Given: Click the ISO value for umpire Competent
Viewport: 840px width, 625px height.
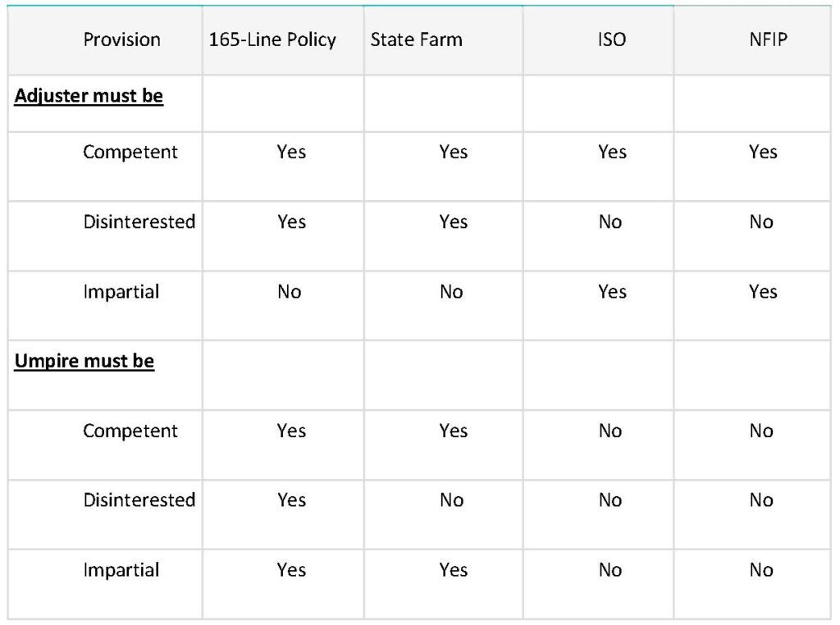Looking at the screenshot, I should pyautogui.click(x=610, y=431).
